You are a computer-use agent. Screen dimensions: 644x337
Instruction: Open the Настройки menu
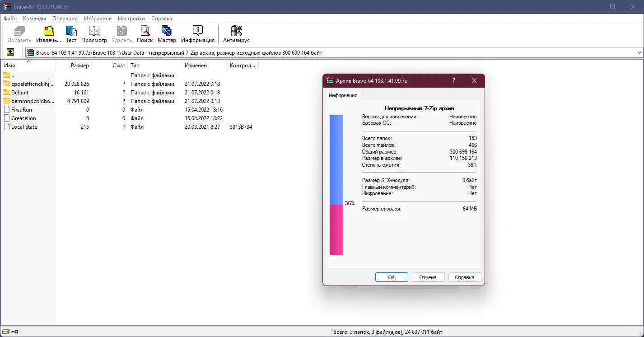pos(131,19)
